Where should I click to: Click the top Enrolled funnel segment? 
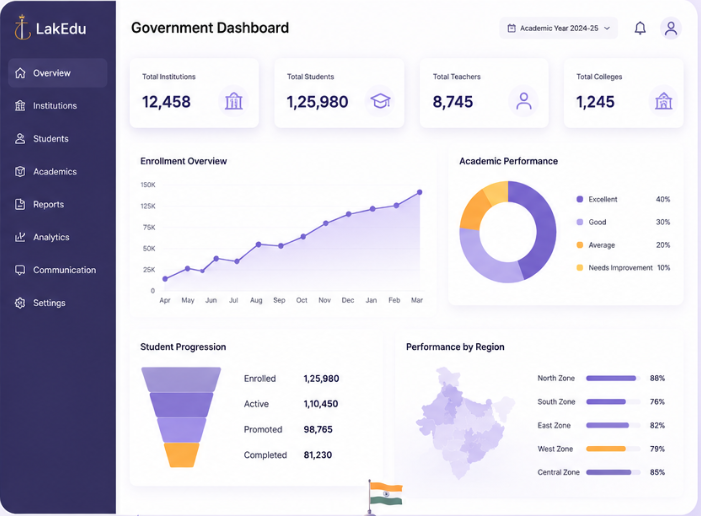[181, 380]
